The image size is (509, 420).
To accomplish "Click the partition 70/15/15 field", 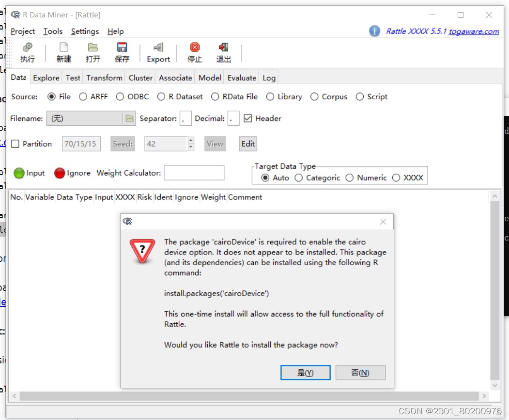I will (x=81, y=144).
